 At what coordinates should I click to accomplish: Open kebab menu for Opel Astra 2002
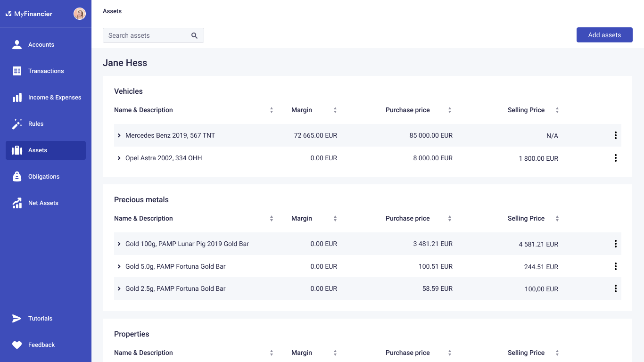click(x=615, y=158)
